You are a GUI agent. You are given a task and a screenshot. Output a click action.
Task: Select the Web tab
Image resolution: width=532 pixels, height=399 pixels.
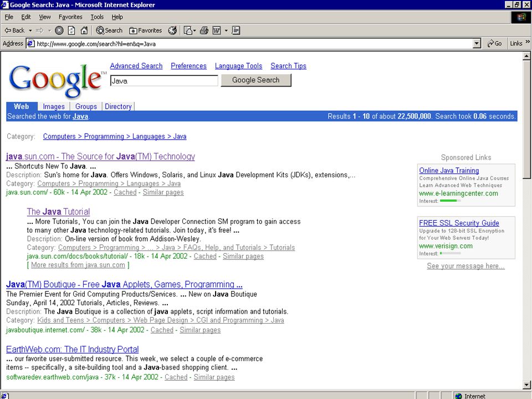[x=22, y=106]
